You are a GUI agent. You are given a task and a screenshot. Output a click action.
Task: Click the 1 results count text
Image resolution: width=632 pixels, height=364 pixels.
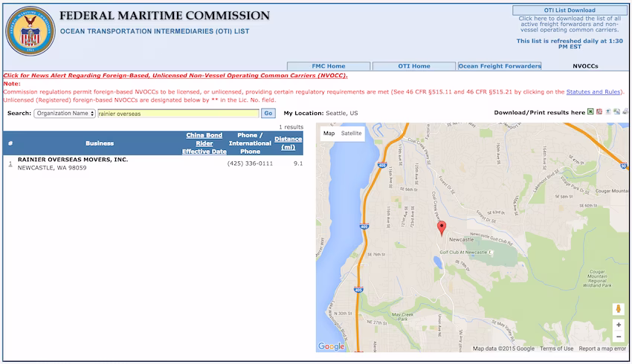tap(291, 127)
